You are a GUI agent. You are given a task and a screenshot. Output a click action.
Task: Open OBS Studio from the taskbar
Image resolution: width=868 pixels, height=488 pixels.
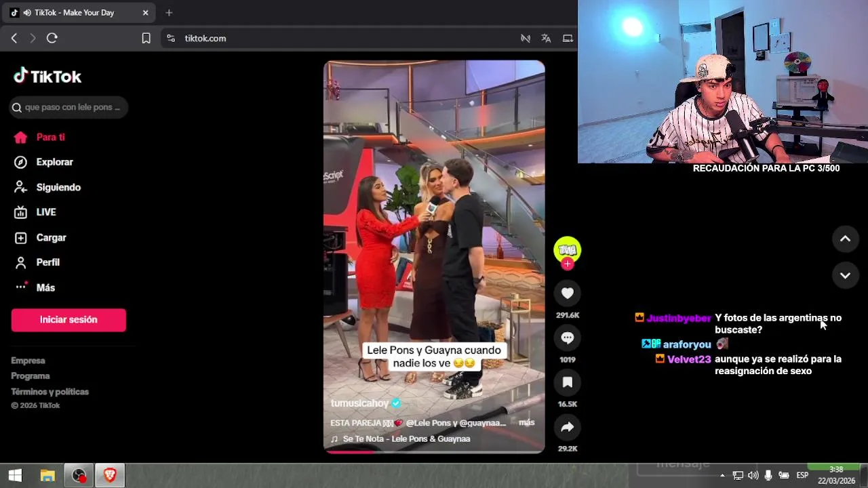(x=79, y=476)
